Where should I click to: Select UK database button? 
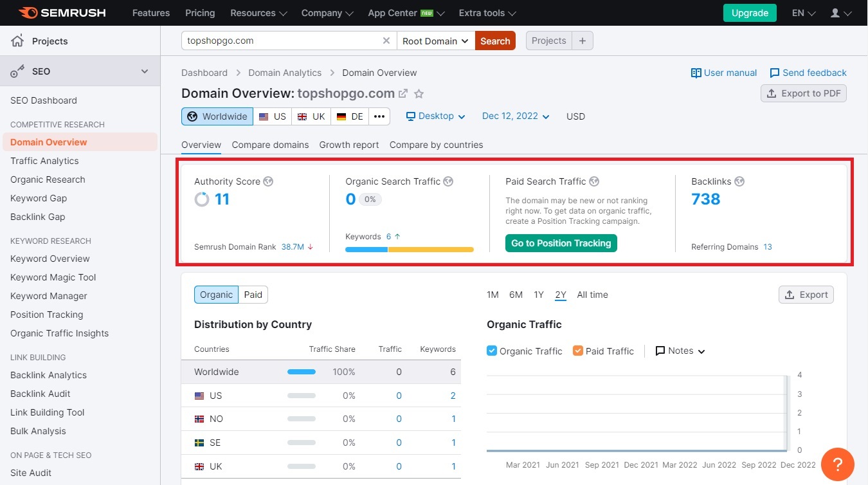[x=311, y=116]
